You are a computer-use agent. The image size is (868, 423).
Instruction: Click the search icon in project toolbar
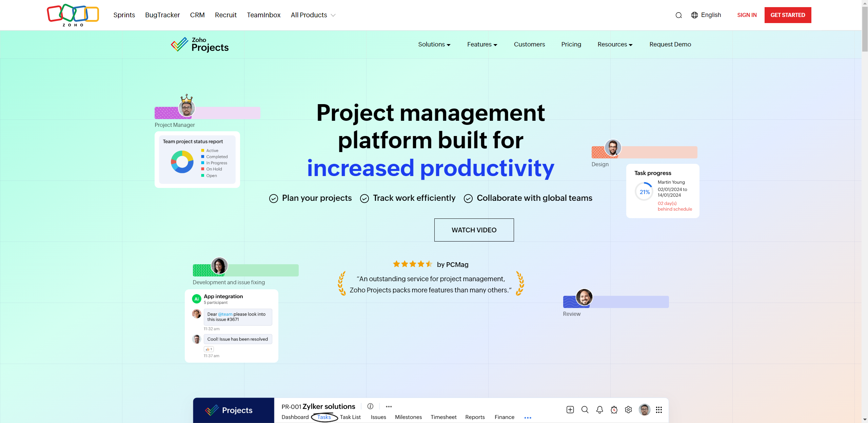click(x=585, y=410)
